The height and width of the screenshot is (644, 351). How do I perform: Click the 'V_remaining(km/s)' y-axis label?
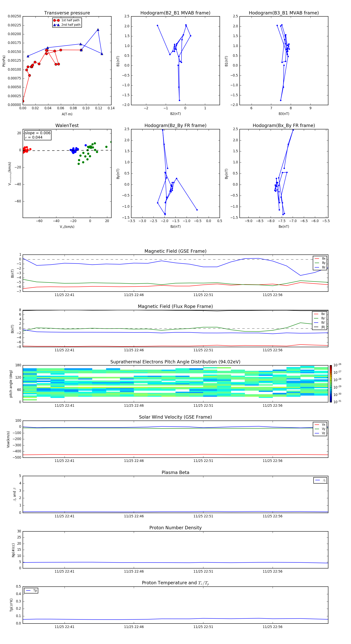coord(10,173)
